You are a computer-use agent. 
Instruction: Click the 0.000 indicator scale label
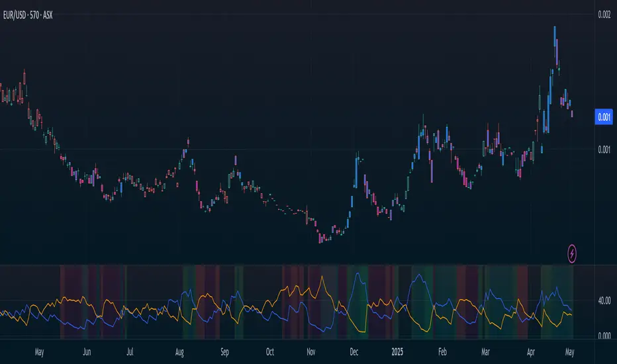click(x=604, y=336)
